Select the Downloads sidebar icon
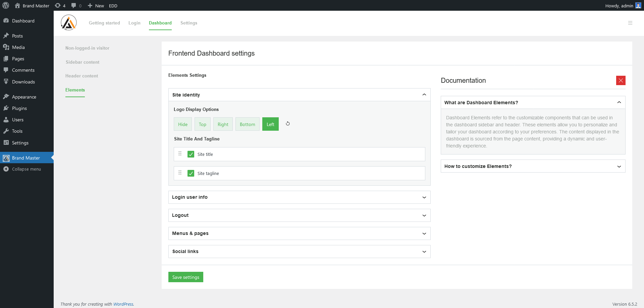 6,81
